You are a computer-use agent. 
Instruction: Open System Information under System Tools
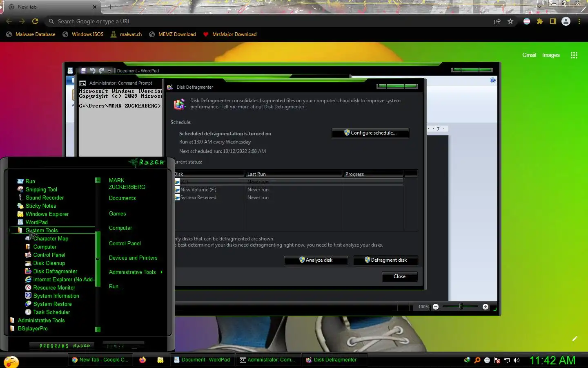(56, 296)
